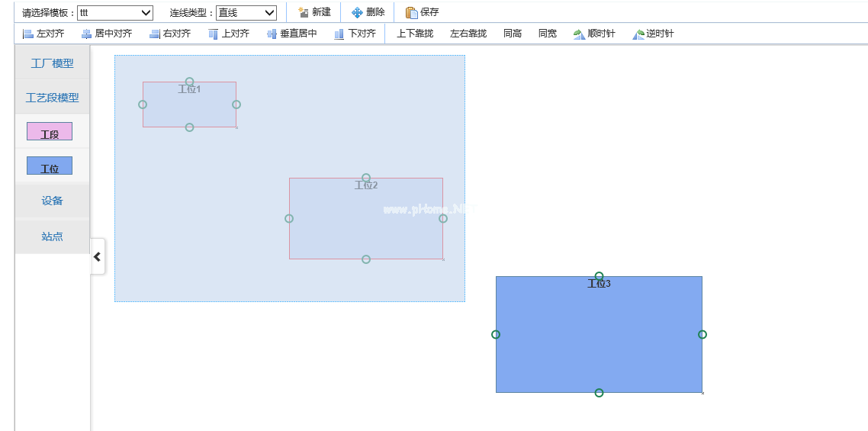Apply top align (上对齐) tool
Screen dimensions: 868x431
click(229, 34)
